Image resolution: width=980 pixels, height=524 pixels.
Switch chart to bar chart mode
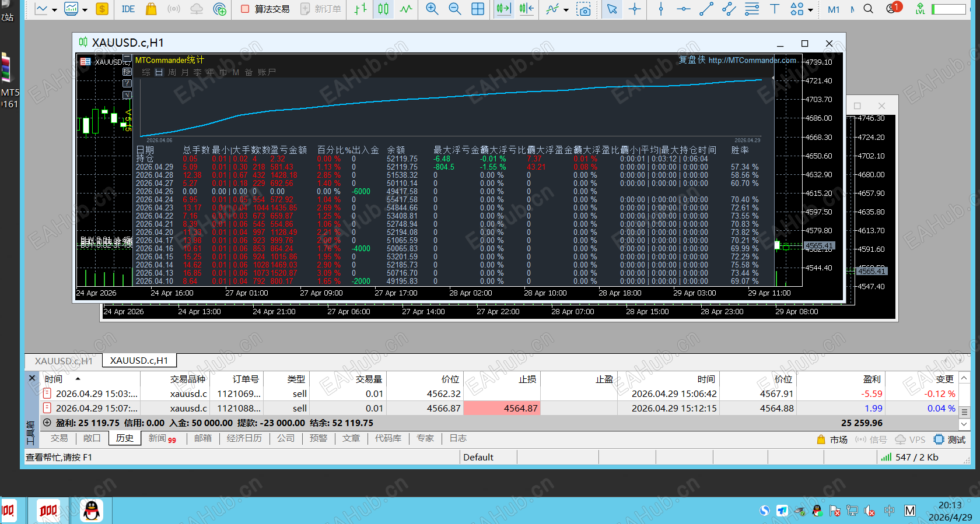pyautogui.click(x=360, y=9)
